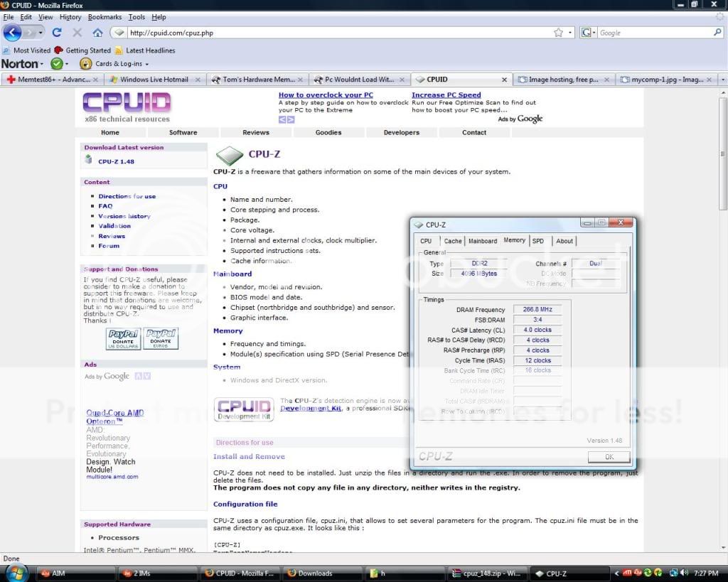The image size is (728, 582).
Task: Show previous Google ad with left arrow
Action: 282,119
